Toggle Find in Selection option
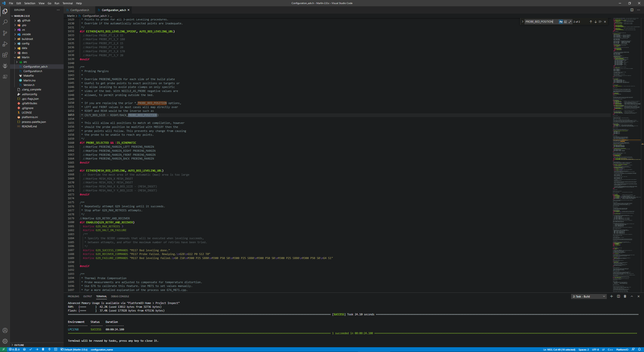The width and height of the screenshot is (644, 352). point(600,22)
